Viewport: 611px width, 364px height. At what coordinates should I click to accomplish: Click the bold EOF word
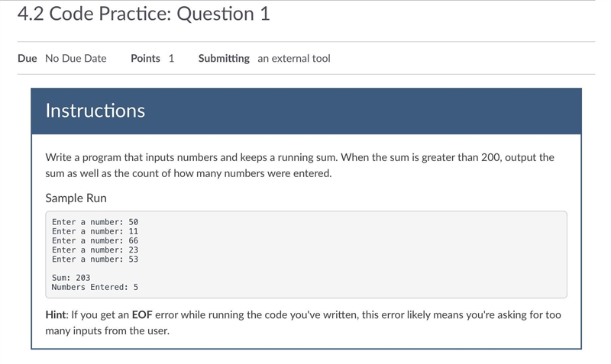point(142,314)
